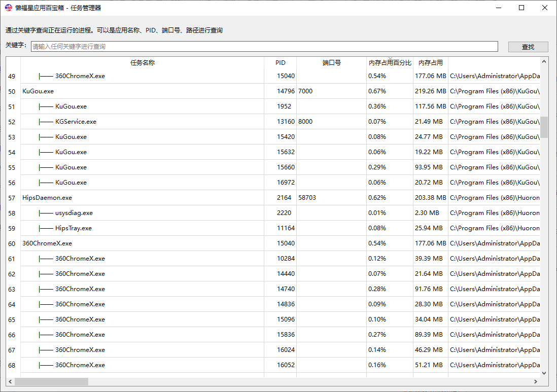Click memory percentage 0.62%
The width and height of the screenshot is (557, 392).
coord(377,198)
